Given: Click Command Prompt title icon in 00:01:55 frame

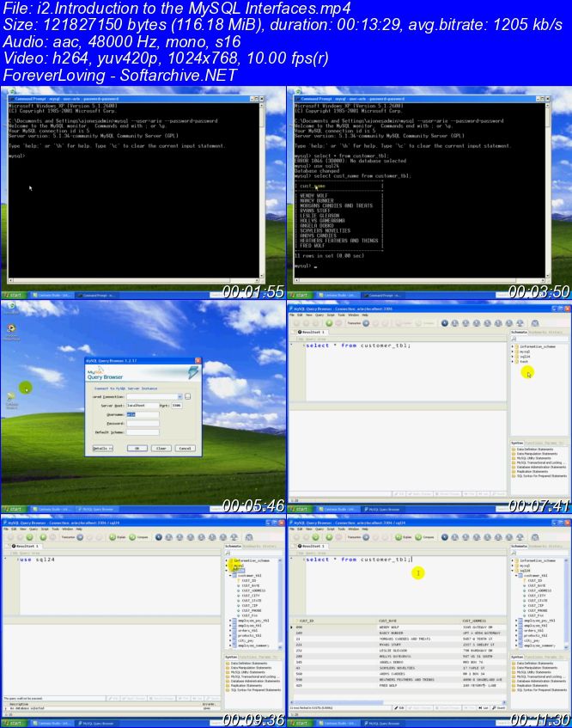Looking at the screenshot, I should [x=12, y=99].
